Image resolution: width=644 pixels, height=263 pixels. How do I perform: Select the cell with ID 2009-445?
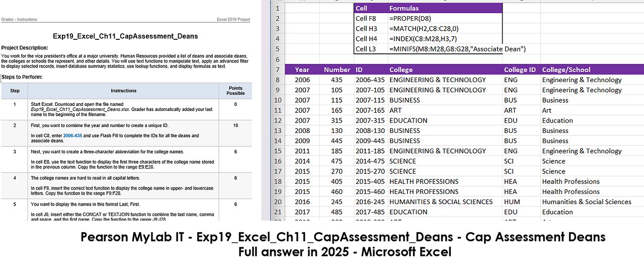coord(371,141)
